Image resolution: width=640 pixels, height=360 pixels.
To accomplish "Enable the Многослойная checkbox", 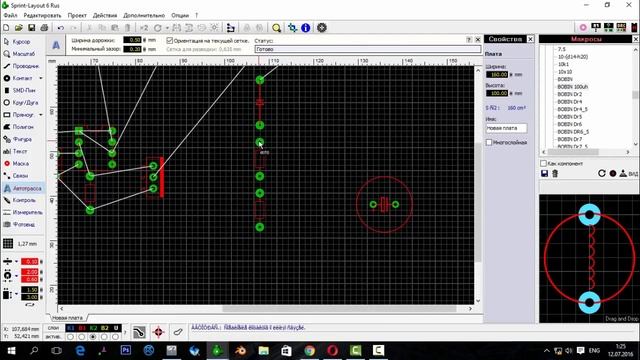I will pyautogui.click(x=489, y=142).
